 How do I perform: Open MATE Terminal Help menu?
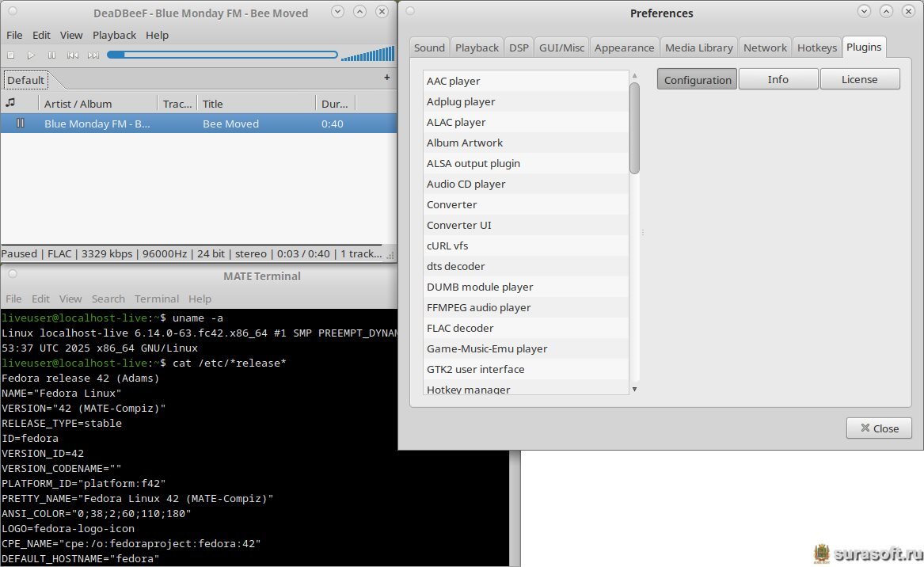(x=200, y=299)
